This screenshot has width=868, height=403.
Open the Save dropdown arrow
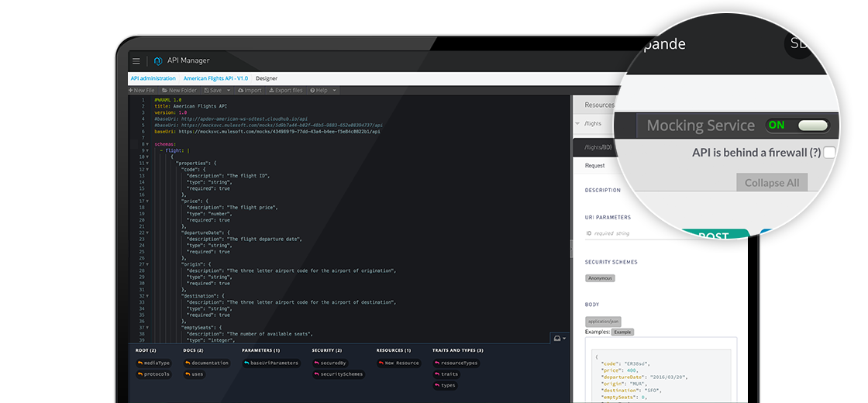229,90
